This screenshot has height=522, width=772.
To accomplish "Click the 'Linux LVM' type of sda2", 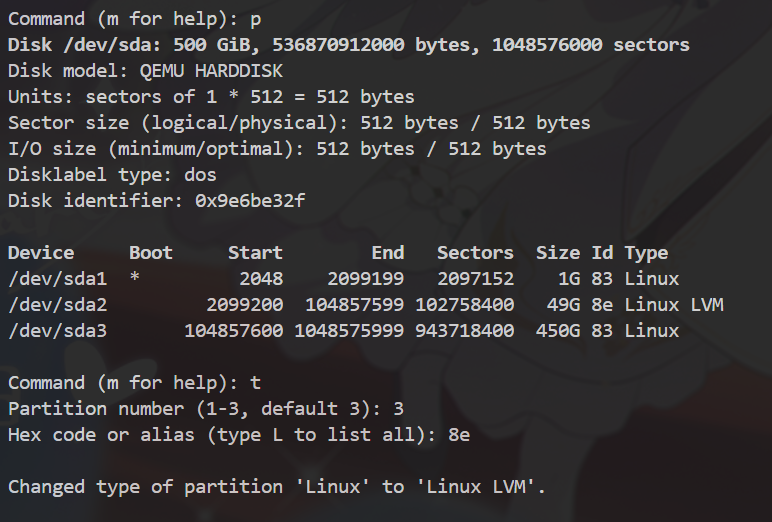I will (673, 305).
